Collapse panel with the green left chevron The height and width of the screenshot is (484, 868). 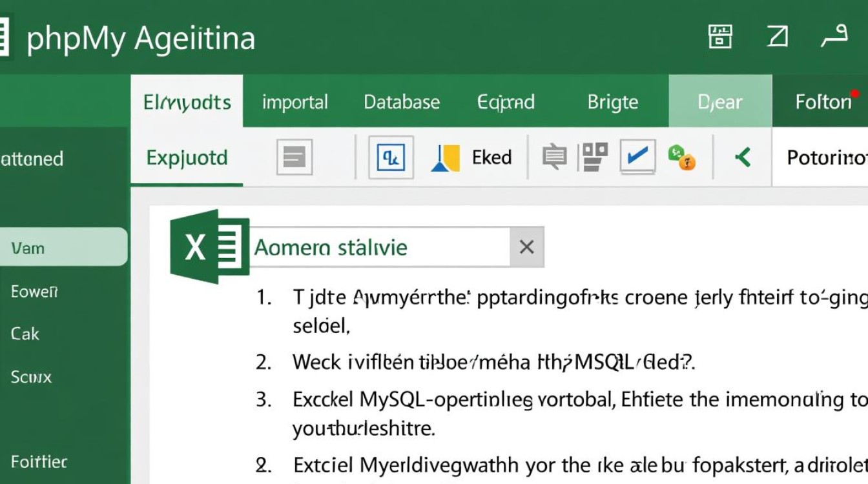[x=743, y=157]
